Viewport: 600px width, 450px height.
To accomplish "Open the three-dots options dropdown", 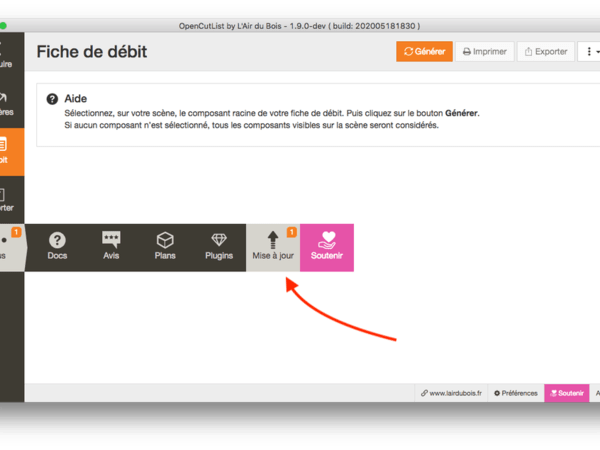I will 590,51.
